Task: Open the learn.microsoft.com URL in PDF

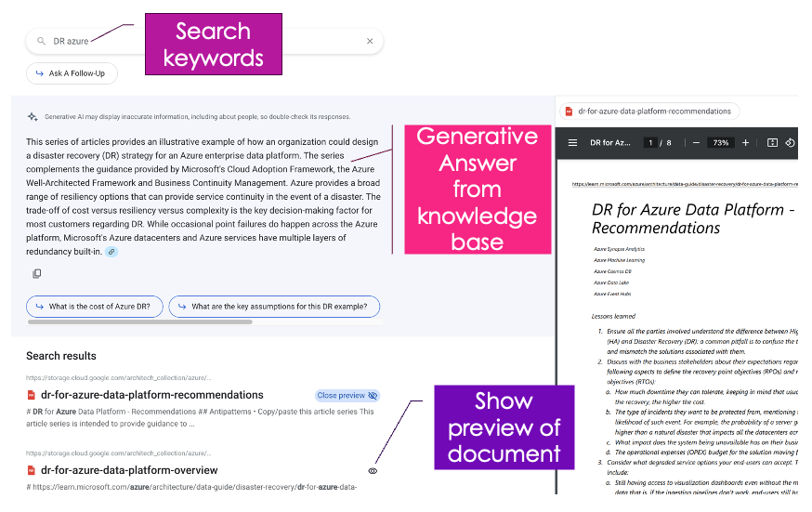Action: 685,184
